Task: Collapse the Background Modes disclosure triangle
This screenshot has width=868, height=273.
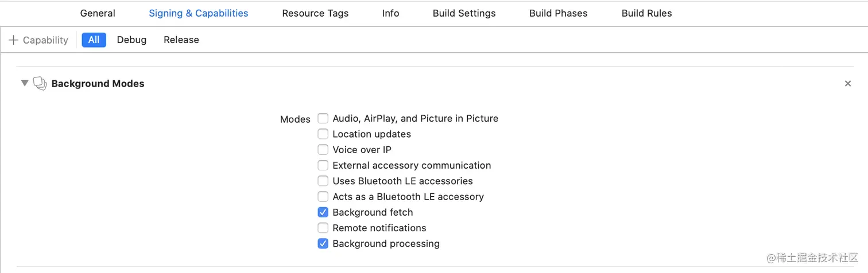Action: pos(24,83)
